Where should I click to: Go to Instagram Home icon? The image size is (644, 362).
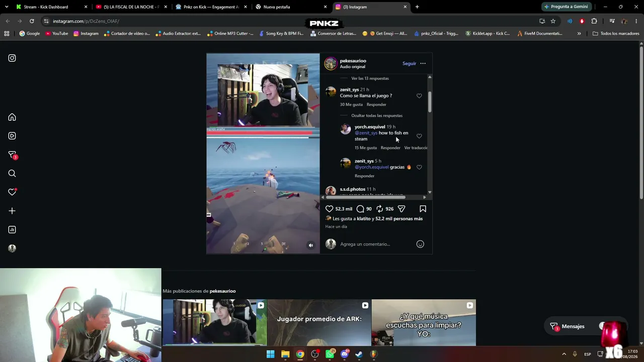[12, 117]
